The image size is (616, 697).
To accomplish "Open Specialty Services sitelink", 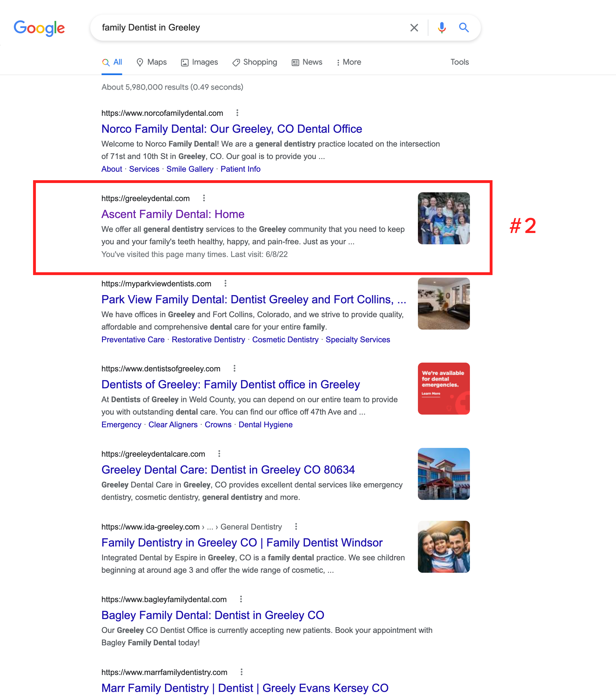I will 358,340.
